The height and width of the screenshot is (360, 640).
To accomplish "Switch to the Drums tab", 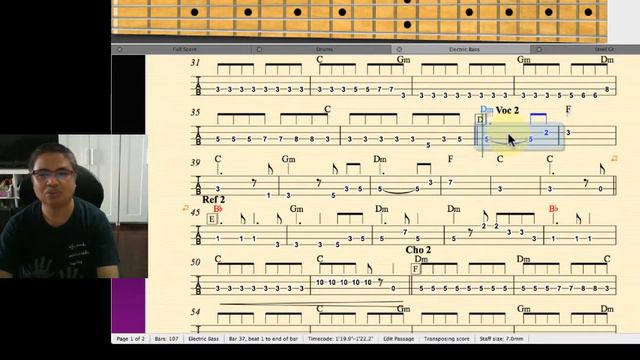I will 324,49.
